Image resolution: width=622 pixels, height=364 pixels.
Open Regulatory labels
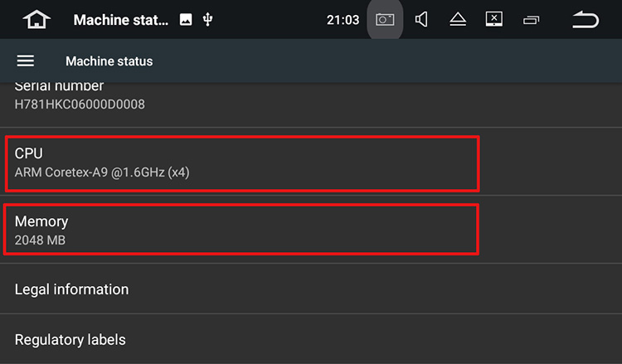click(x=70, y=339)
